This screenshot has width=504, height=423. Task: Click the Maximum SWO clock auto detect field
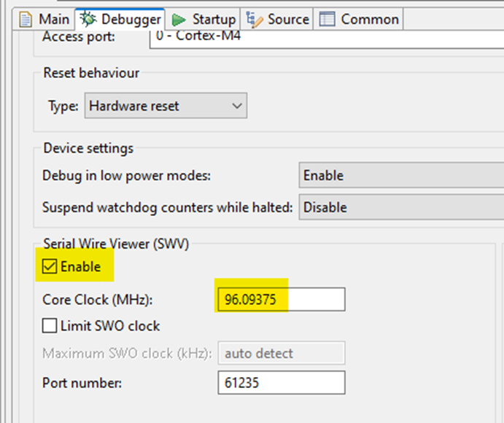point(281,354)
